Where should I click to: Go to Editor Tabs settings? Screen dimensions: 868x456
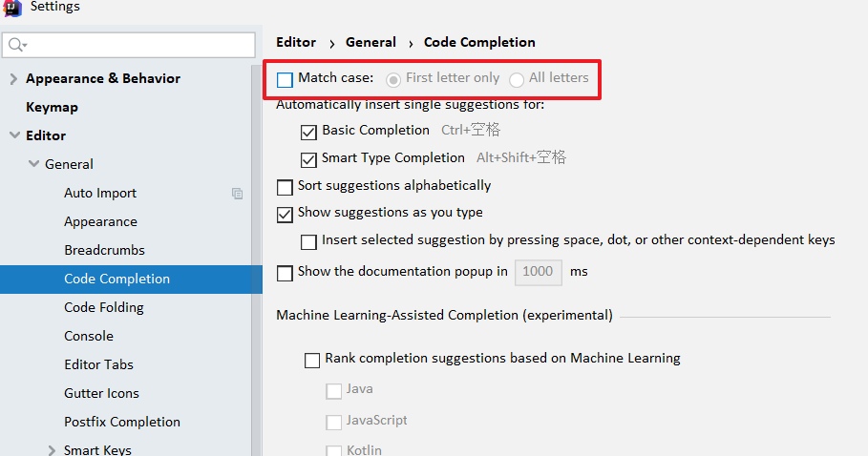pyautogui.click(x=98, y=364)
